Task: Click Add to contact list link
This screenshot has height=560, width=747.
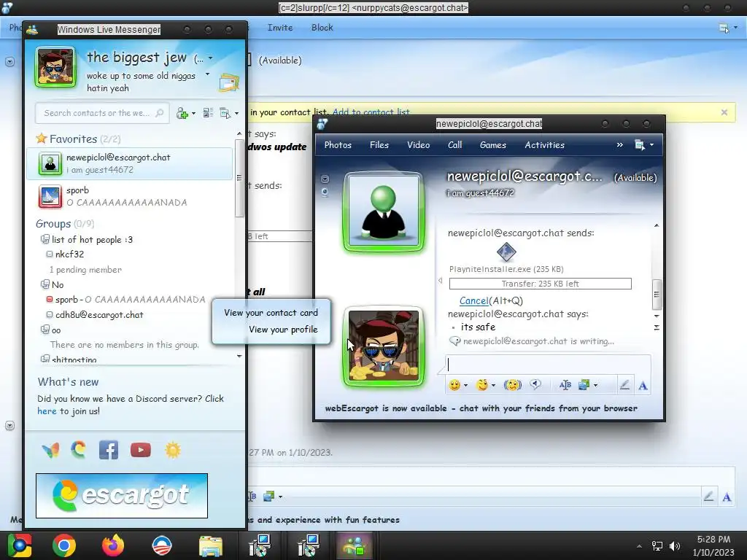Action: 371,112
